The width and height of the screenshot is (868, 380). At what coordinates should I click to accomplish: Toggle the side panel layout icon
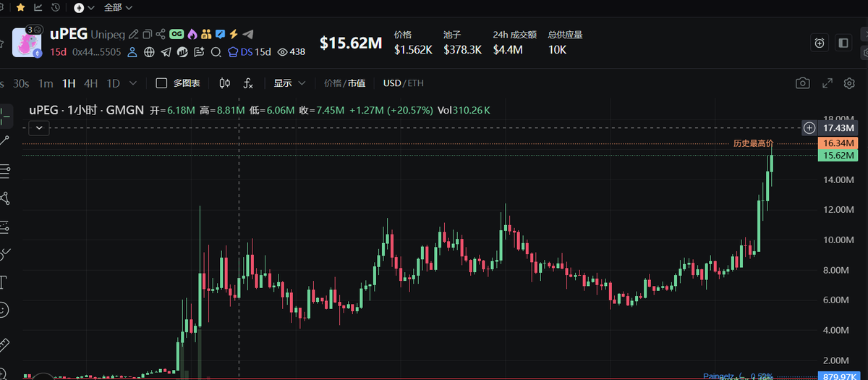click(x=843, y=43)
